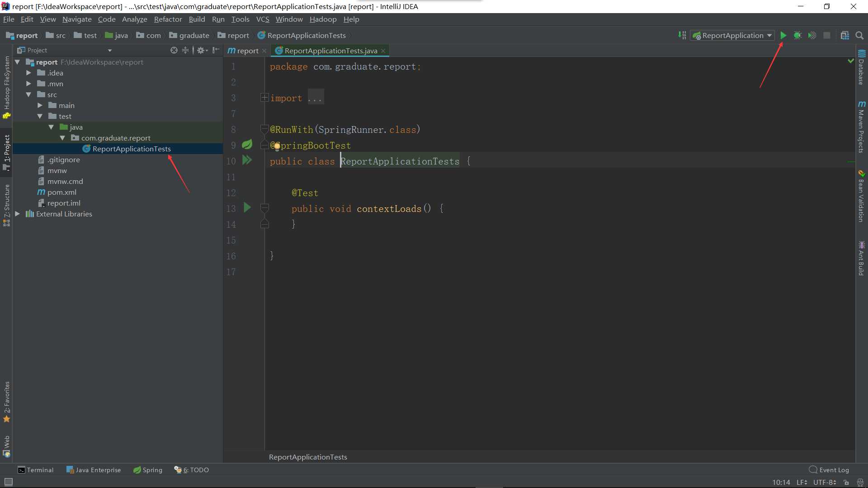Click the Make Project build icon
Screen dimensions: 868x488
pyautogui.click(x=682, y=35)
